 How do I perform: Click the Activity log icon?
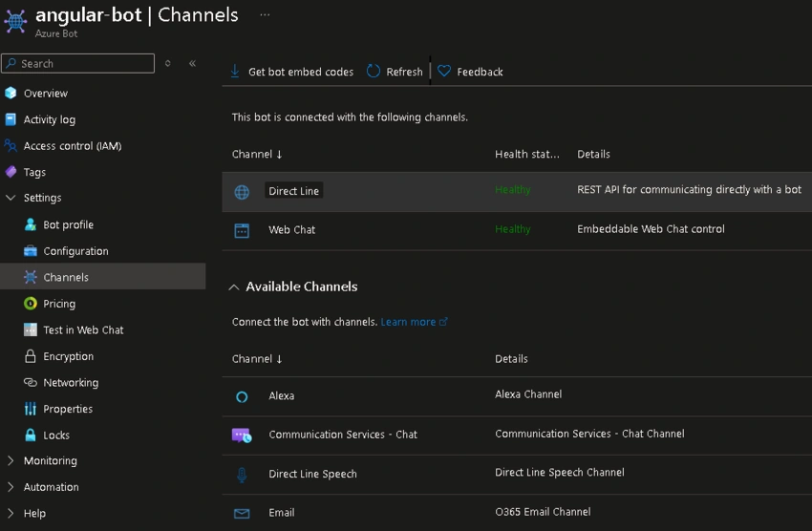click(x=11, y=119)
